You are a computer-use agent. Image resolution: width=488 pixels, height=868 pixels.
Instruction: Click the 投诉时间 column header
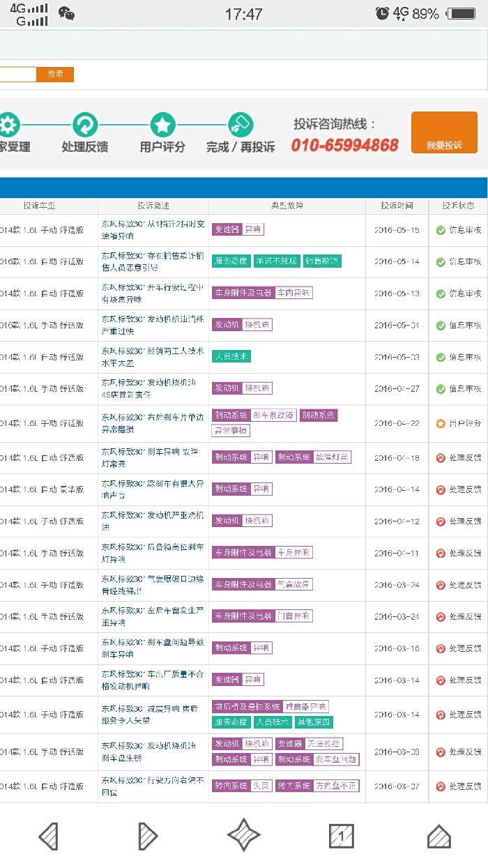[397, 206]
